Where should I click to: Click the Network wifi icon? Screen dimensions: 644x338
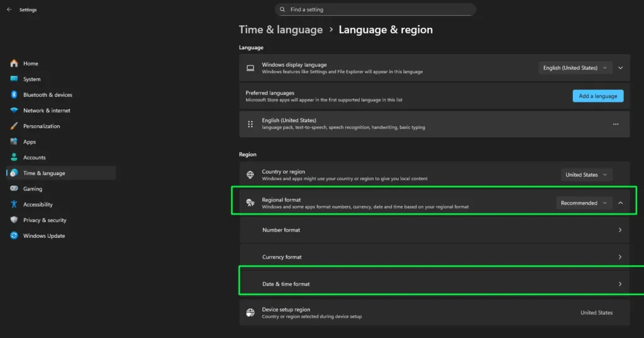14,110
